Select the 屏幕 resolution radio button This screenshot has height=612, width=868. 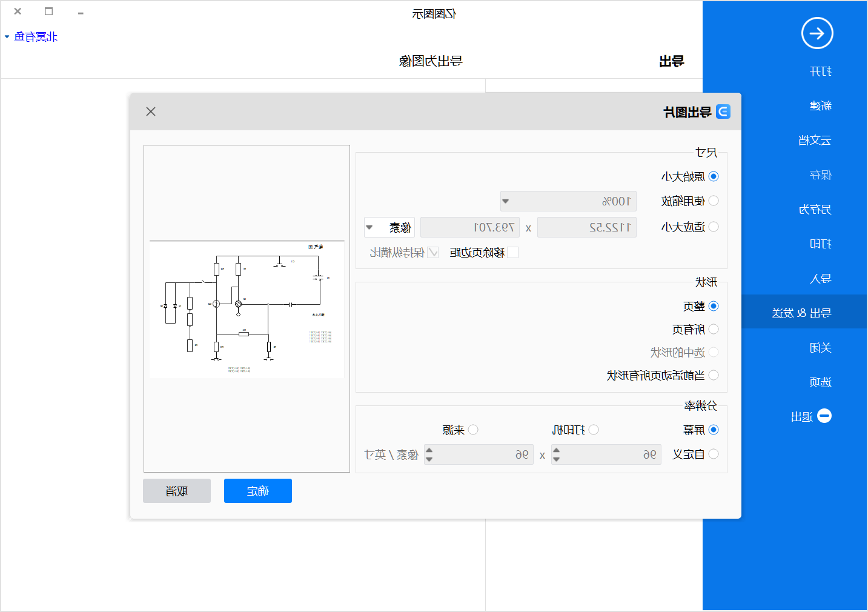[x=714, y=430]
